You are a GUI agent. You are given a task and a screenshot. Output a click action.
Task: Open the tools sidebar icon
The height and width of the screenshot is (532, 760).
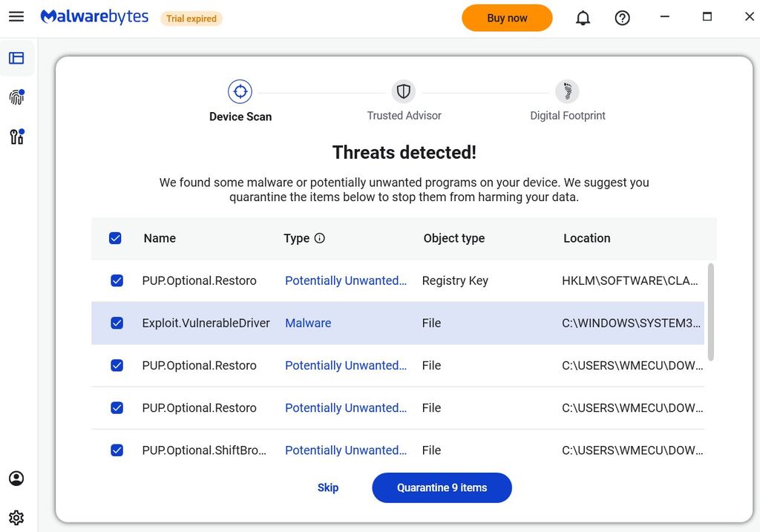coord(16,137)
